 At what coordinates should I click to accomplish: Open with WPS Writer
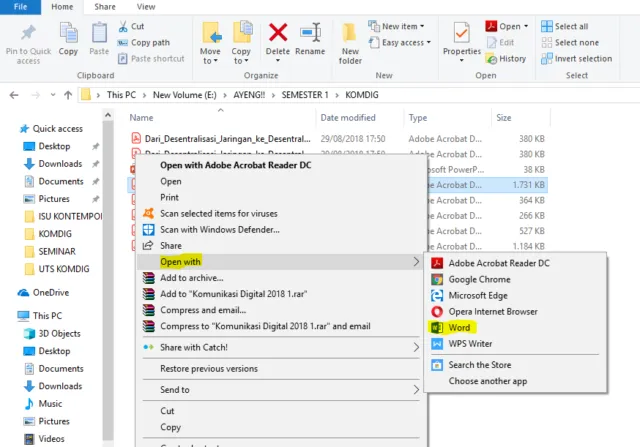pyautogui.click(x=470, y=344)
